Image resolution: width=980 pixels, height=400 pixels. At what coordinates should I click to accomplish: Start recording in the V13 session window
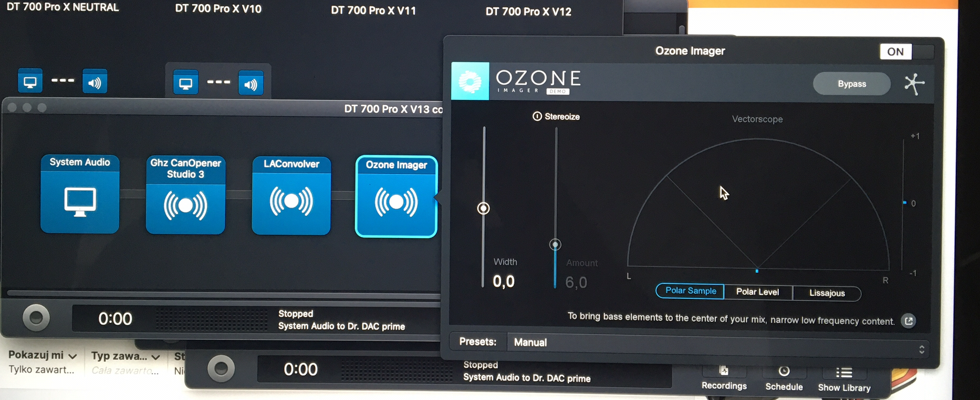click(x=36, y=317)
